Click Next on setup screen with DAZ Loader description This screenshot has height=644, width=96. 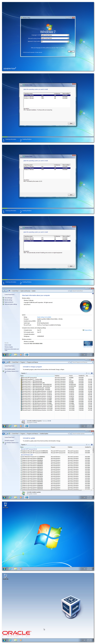pyautogui.click(x=71, y=195)
